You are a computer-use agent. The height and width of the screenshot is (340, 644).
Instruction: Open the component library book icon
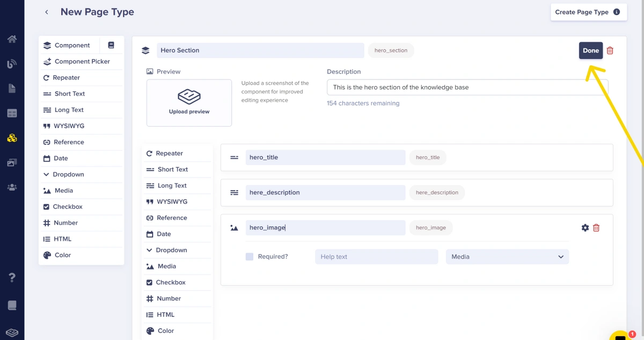coord(111,46)
